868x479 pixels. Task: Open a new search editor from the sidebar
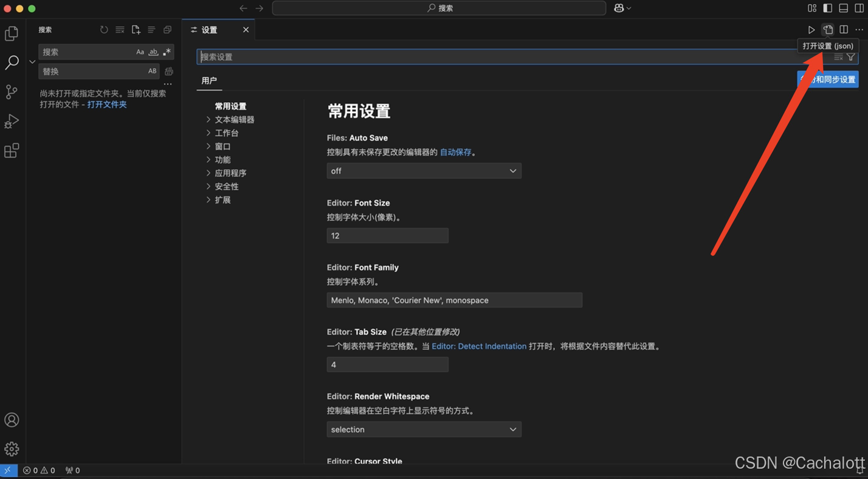136,29
